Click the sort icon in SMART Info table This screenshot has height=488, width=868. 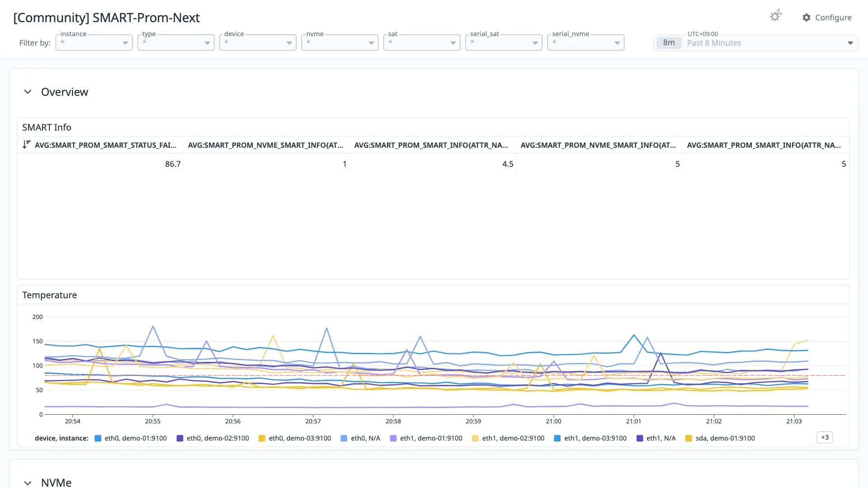[x=26, y=145]
